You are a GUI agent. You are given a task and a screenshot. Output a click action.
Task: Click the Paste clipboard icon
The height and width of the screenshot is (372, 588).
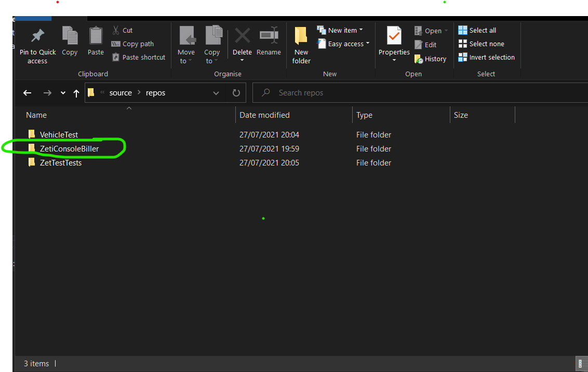tap(96, 36)
